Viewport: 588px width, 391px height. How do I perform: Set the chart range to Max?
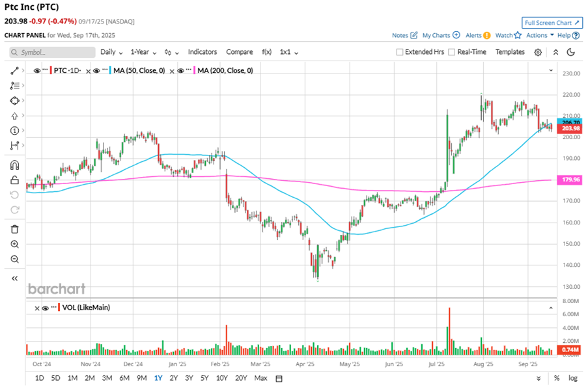[x=260, y=378]
